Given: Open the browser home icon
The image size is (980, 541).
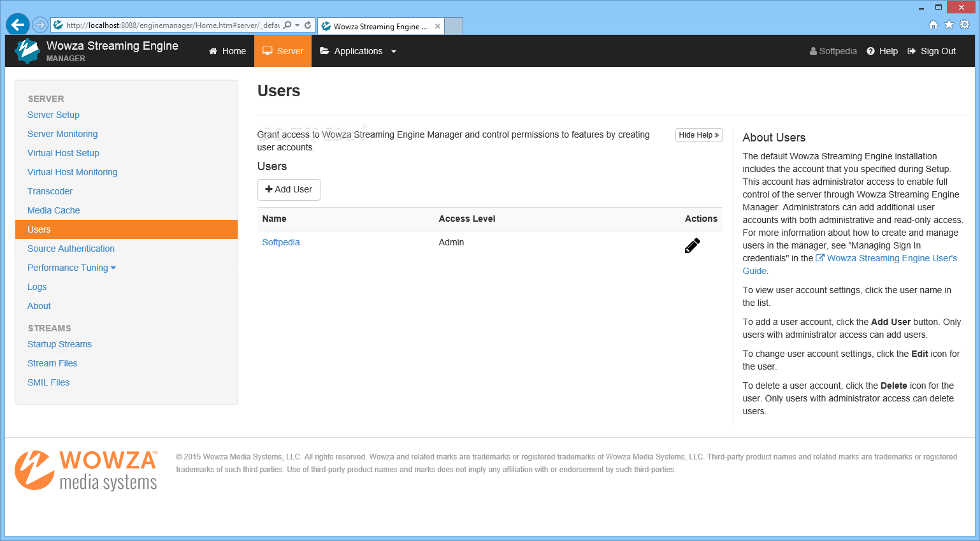Looking at the screenshot, I should [933, 25].
